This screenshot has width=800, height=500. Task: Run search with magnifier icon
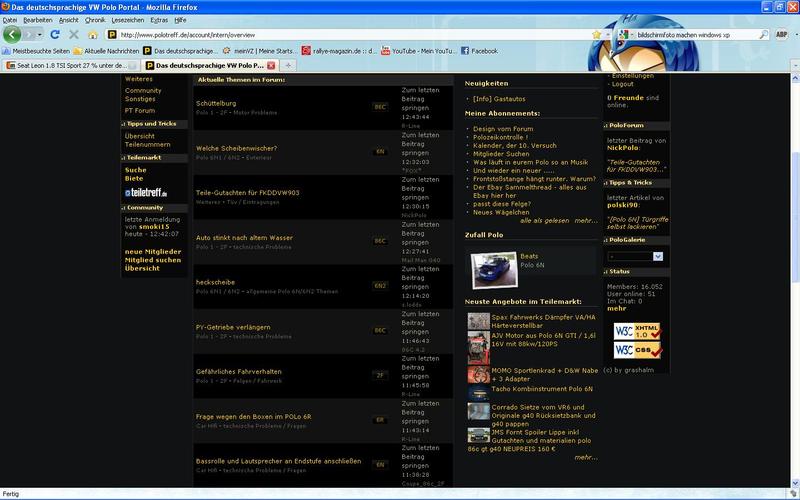point(763,35)
